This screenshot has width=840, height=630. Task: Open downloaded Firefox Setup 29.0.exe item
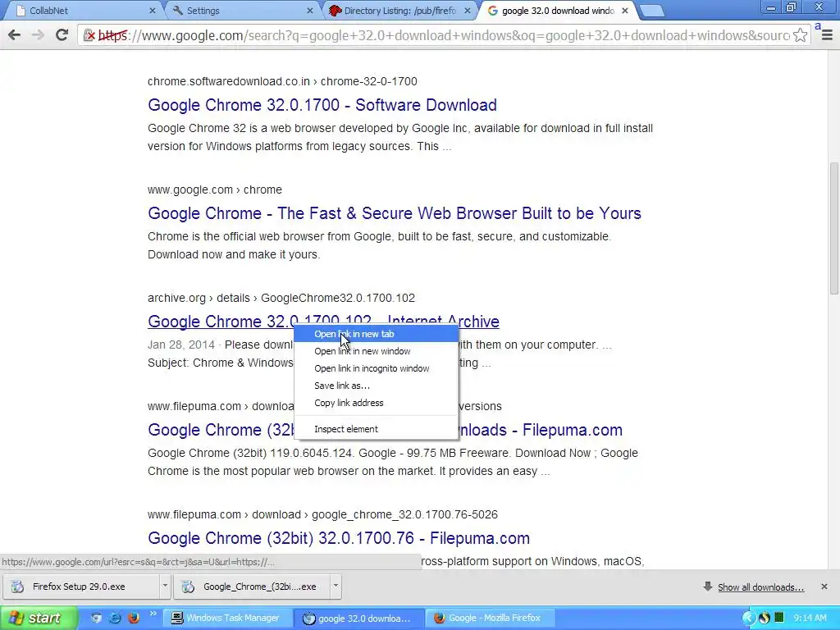(80, 587)
